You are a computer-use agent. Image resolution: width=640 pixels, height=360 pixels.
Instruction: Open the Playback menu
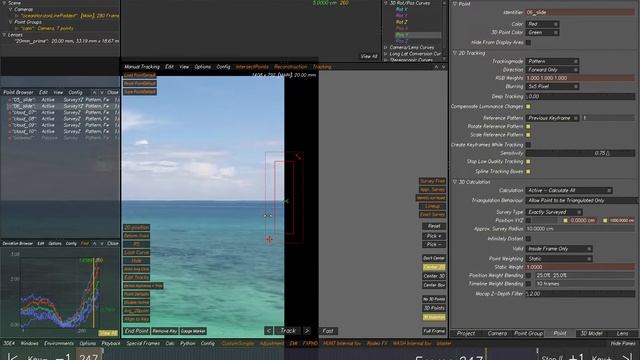click(111, 344)
